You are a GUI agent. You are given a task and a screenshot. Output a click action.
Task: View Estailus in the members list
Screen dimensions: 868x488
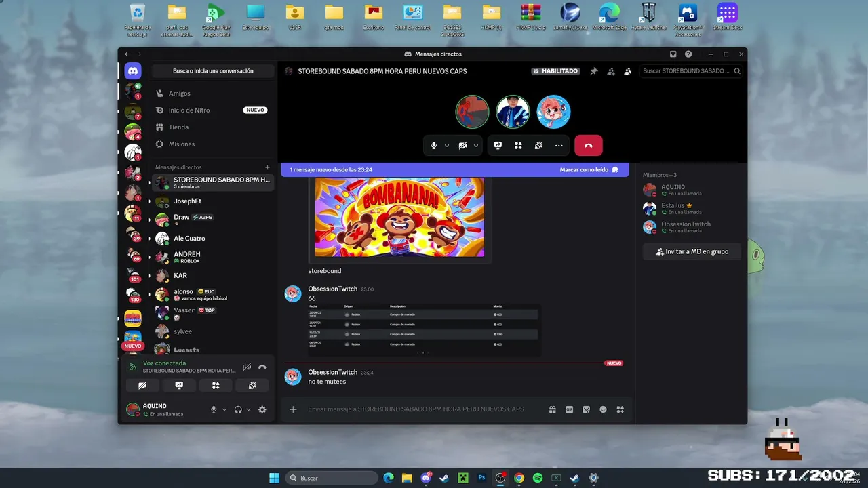(x=692, y=208)
